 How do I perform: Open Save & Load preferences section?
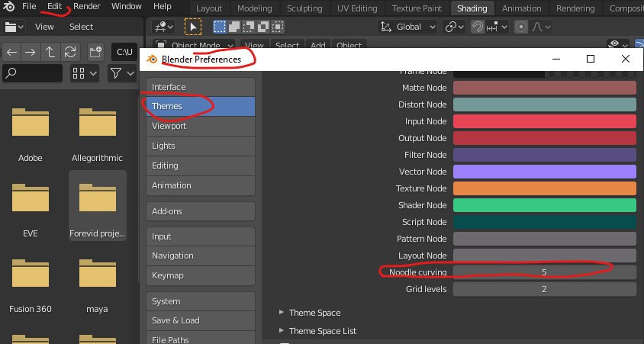[201, 320]
